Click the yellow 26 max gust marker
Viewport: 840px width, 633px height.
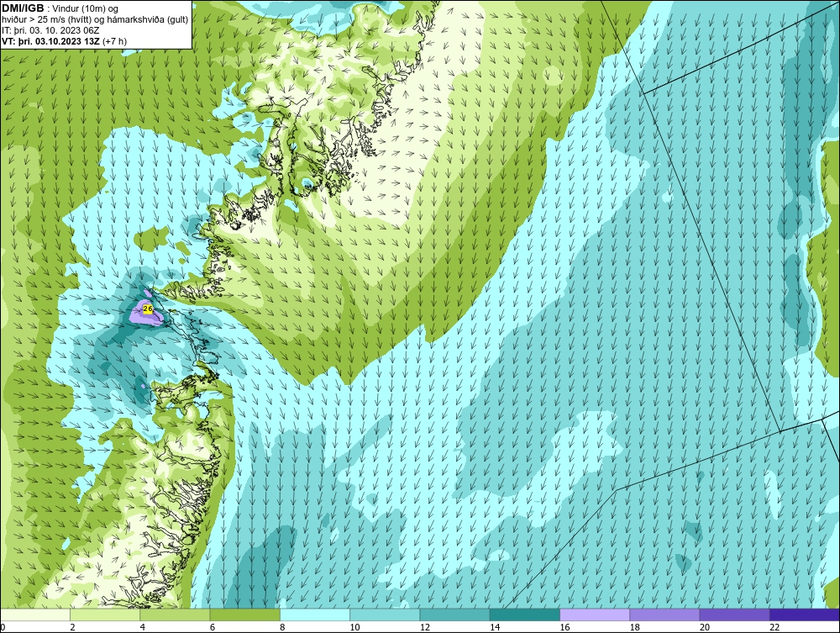[148, 309]
